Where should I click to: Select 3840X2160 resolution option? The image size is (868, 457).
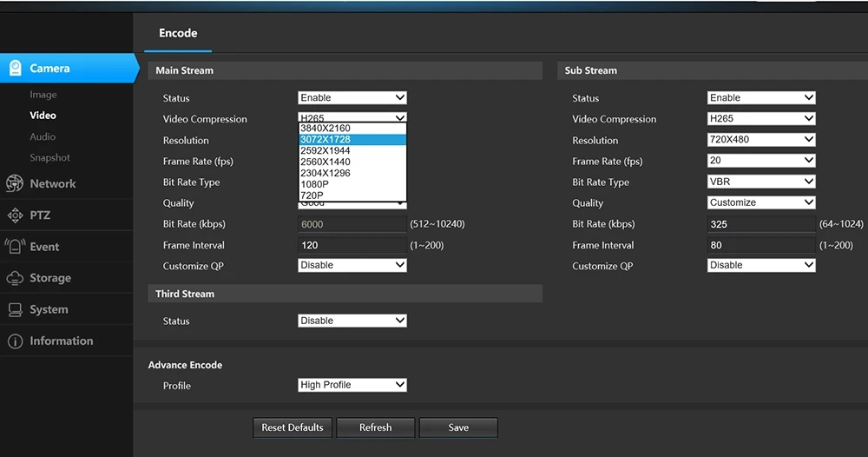point(325,129)
